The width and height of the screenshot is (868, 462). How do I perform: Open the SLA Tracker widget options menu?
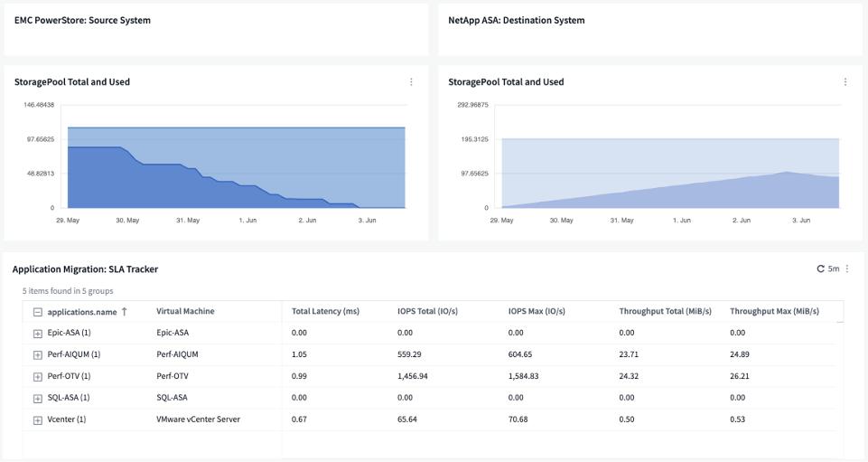pos(847,269)
